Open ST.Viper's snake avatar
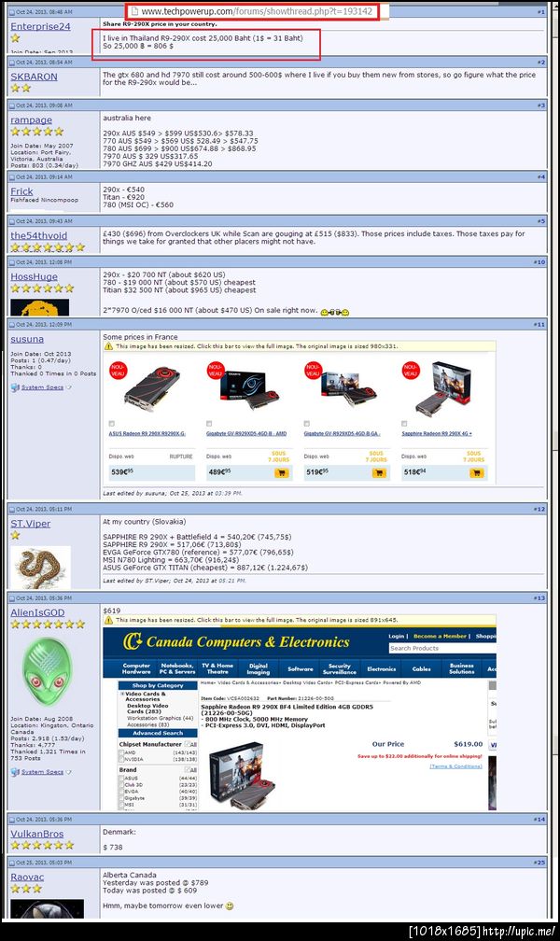 point(41,568)
